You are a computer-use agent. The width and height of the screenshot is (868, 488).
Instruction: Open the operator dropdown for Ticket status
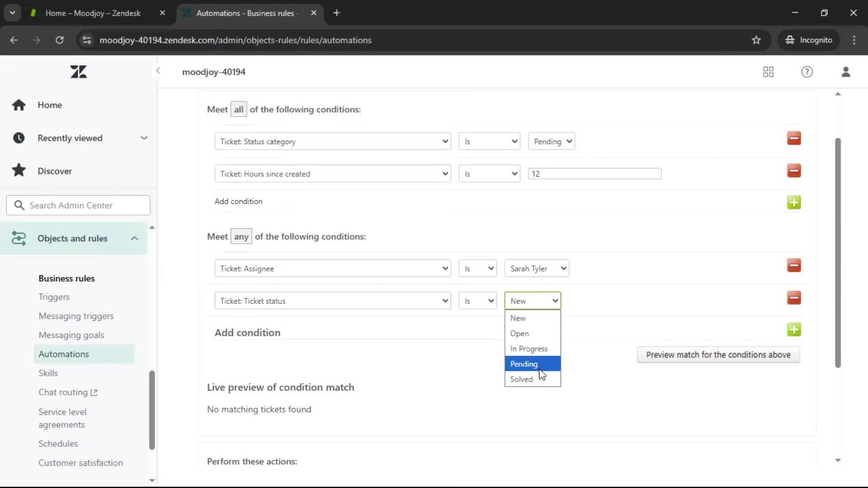coord(478,301)
